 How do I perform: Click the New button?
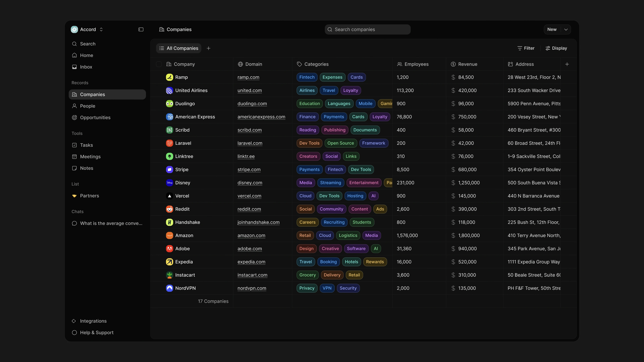552,29
